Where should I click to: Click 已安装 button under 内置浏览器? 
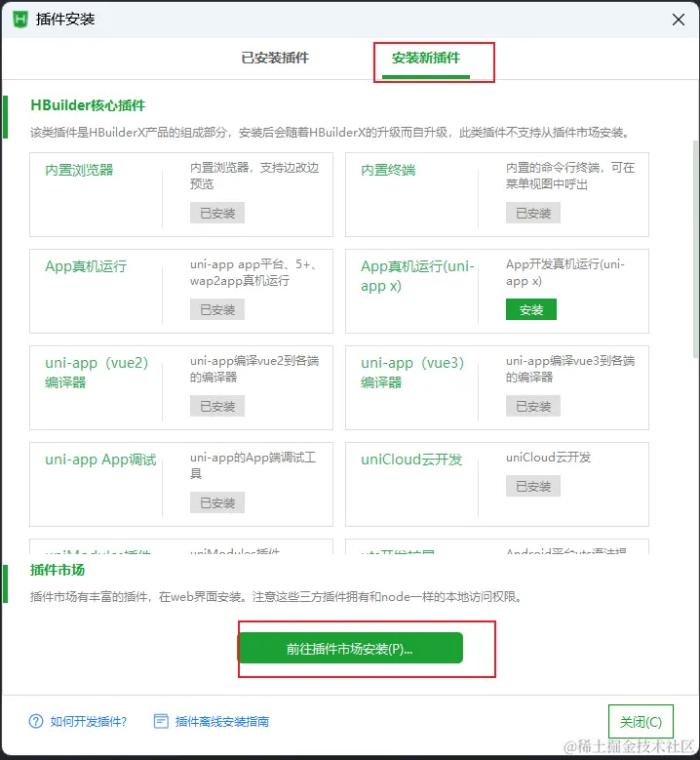pyautogui.click(x=217, y=214)
